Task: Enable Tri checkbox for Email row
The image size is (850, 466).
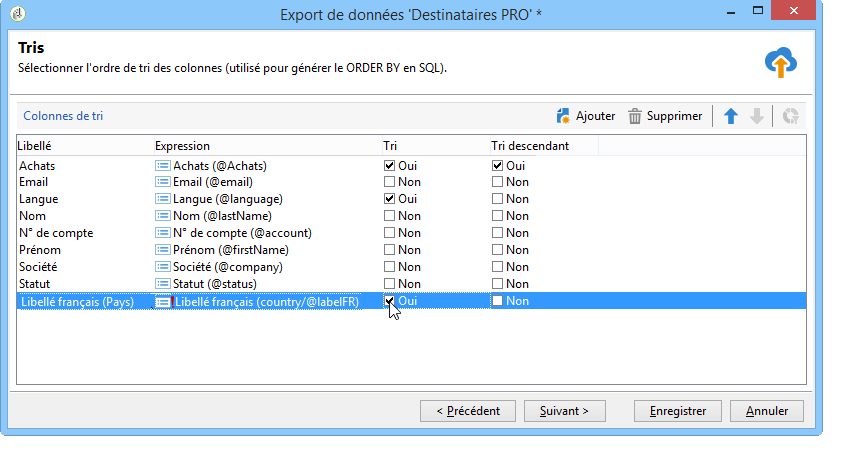Action: click(x=389, y=182)
